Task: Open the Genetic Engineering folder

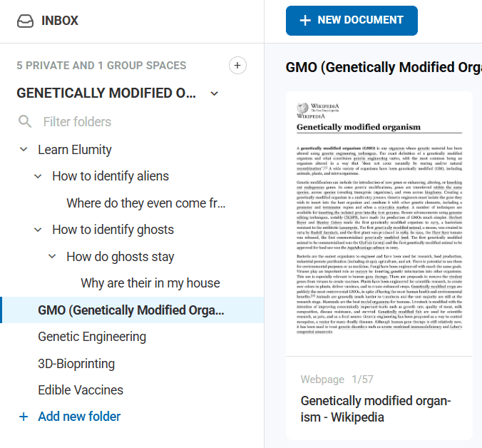Action: tap(92, 337)
